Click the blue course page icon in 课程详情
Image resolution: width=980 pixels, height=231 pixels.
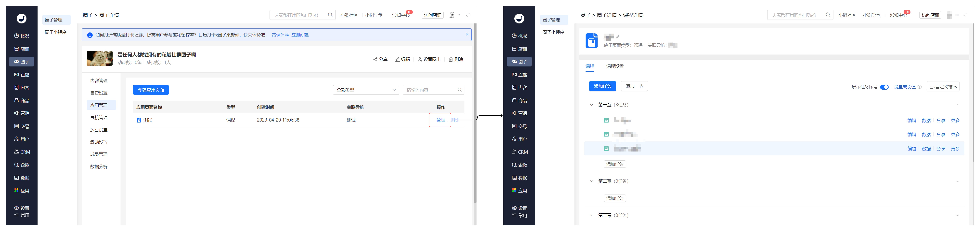[592, 41]
